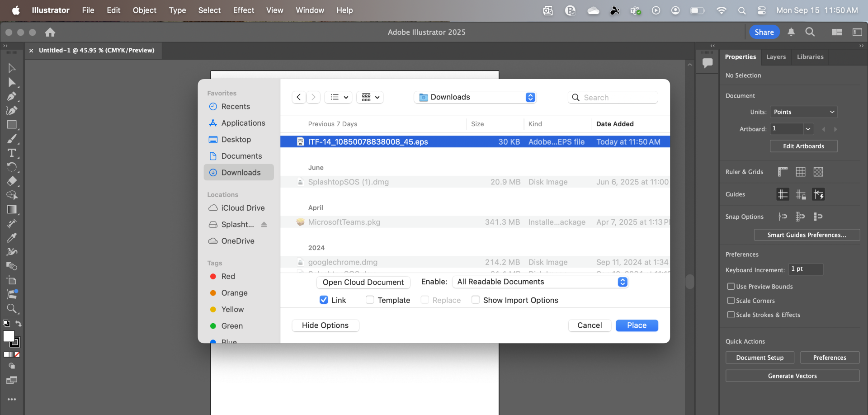Click the Show Grid icon

(801, 172)
